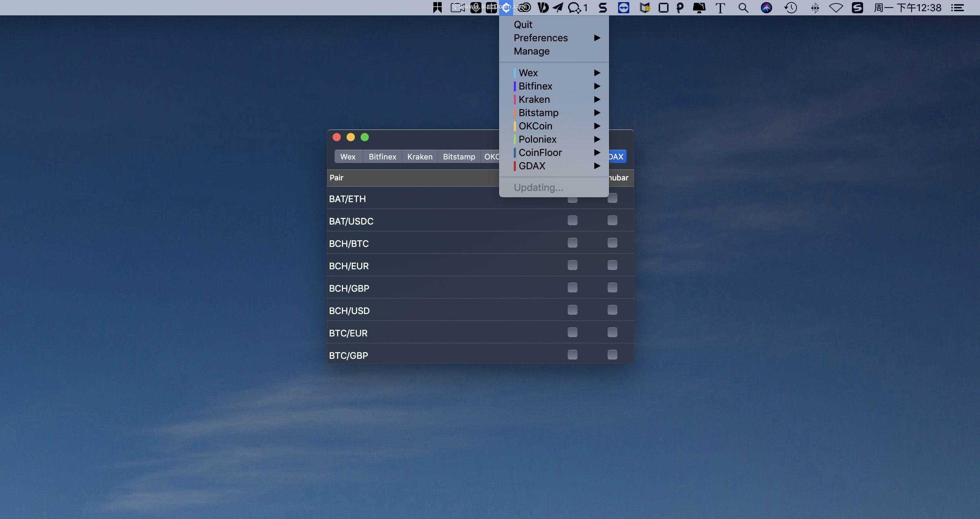This screenshot has width=980, height=519.
Task: Select the BCH/EUR pair row
Action: click(480, 265)
